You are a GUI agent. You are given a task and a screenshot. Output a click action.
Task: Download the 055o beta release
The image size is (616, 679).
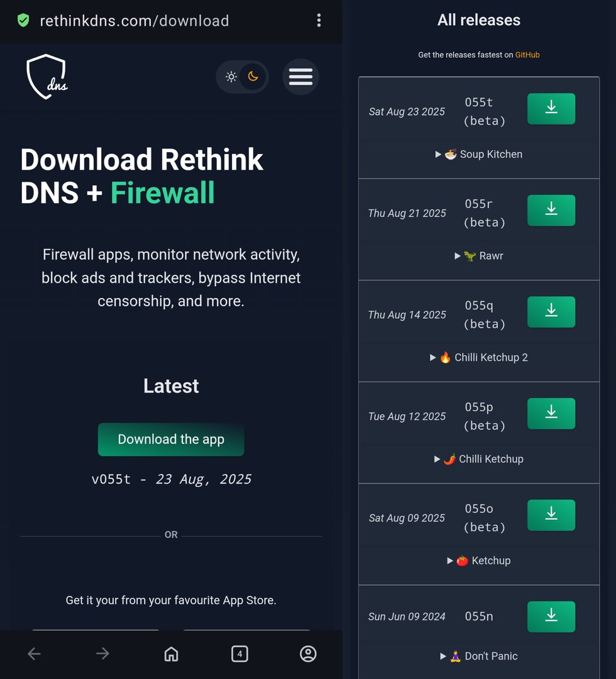551,515
